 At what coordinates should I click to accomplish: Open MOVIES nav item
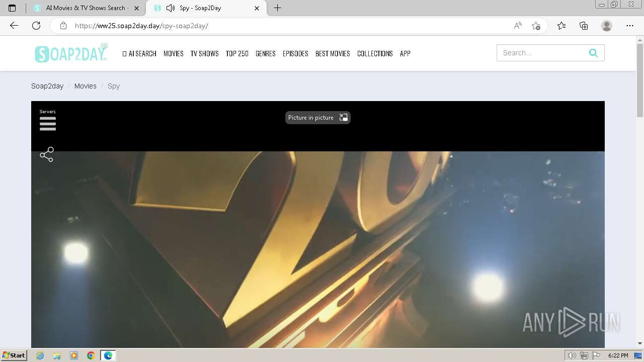click(x=174, y=53)
